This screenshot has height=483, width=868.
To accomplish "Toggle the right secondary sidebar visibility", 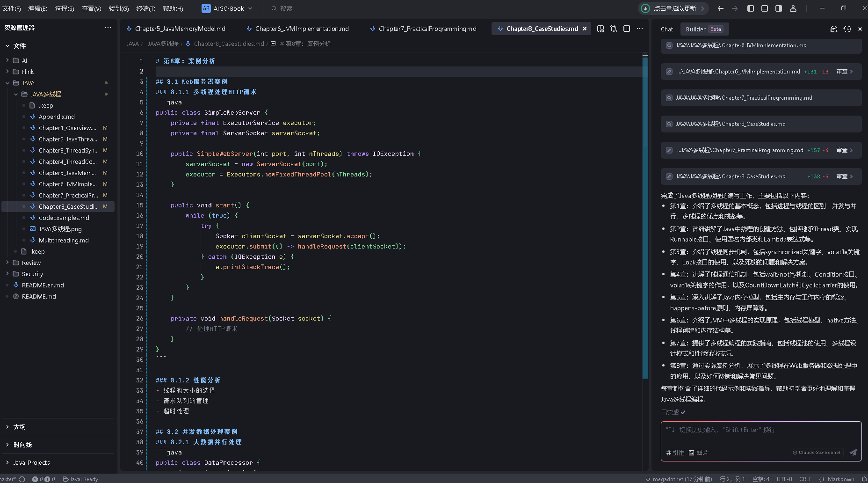I will click(779, 8).
